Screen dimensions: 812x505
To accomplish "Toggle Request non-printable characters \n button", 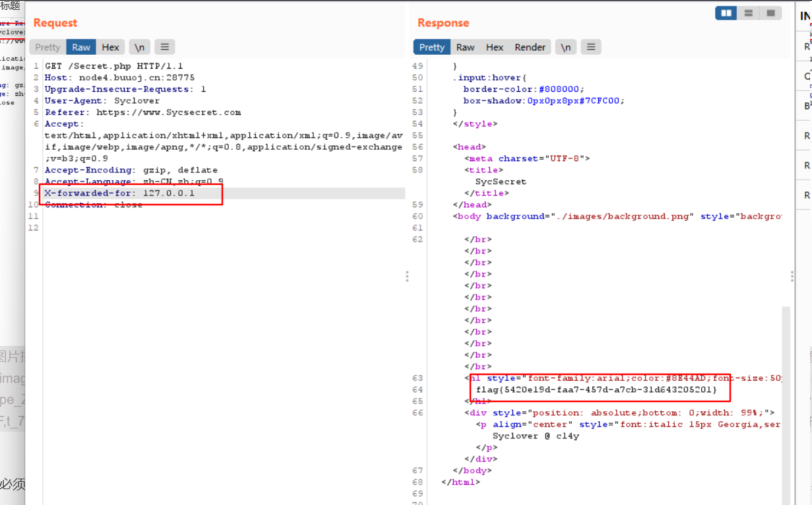I will click(x=139, y=47).
